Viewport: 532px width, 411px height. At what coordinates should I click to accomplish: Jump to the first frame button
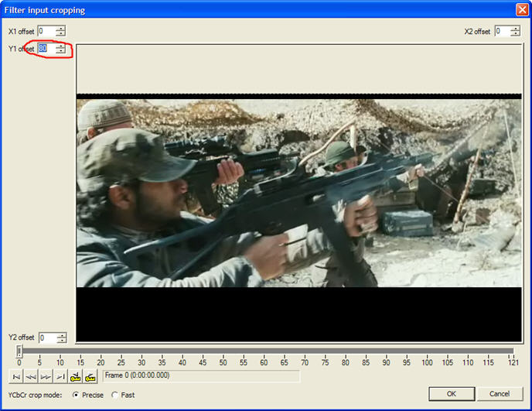tap(16, 376)
